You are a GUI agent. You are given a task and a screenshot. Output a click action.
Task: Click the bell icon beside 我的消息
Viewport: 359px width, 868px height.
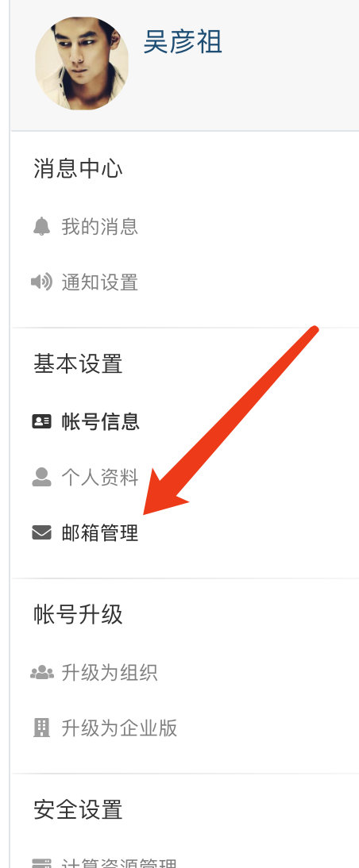(x=41, y=227)
